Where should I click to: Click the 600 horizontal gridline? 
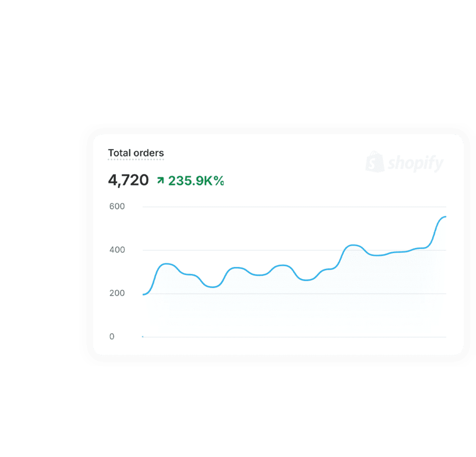click(x=294, y=207)
